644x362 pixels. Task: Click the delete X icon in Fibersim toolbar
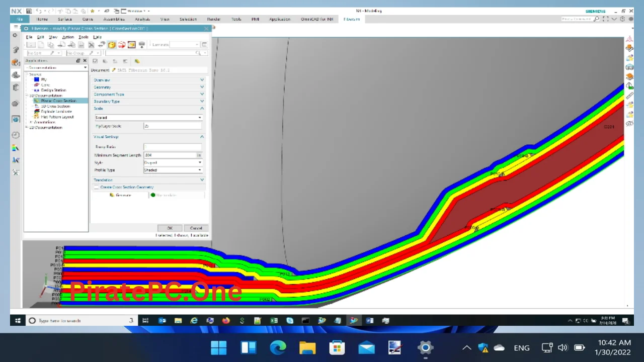click(91, 45)
